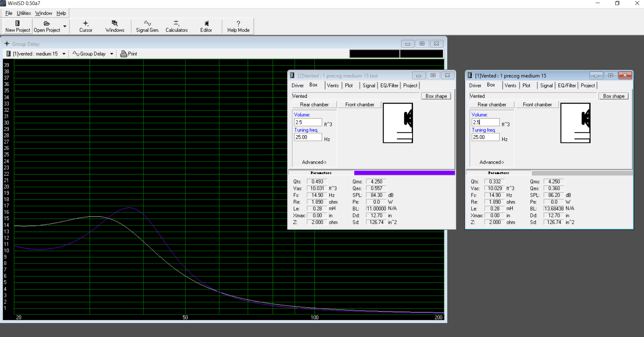Click the project 1 window title icon

pos(470,76)
